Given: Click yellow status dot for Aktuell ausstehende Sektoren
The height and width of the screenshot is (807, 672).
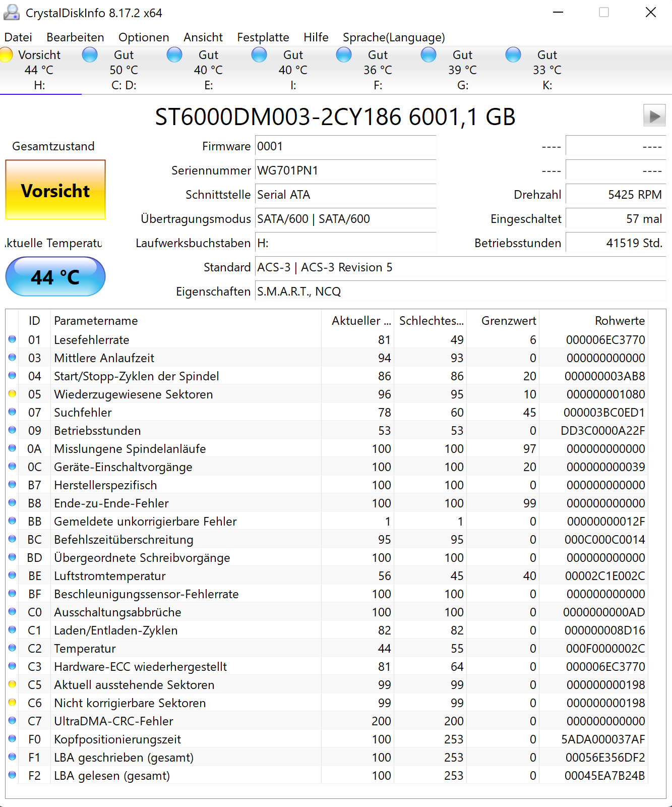Looking at the screenshot, I should click(12, 684).
